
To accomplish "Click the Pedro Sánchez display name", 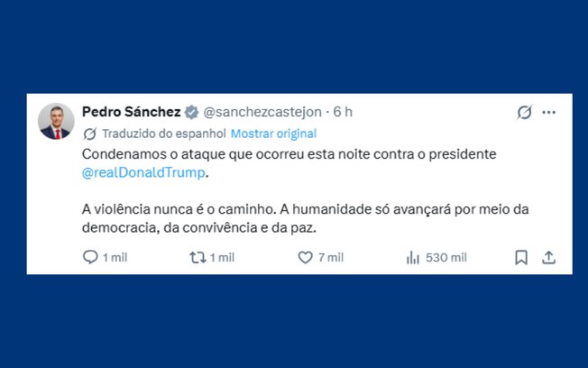I will point(131,112).
